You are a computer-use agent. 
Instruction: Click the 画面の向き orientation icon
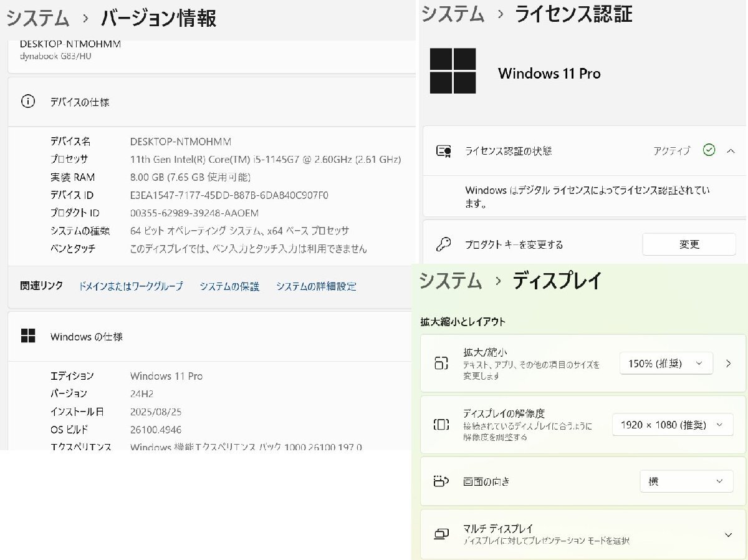point(441,481)
